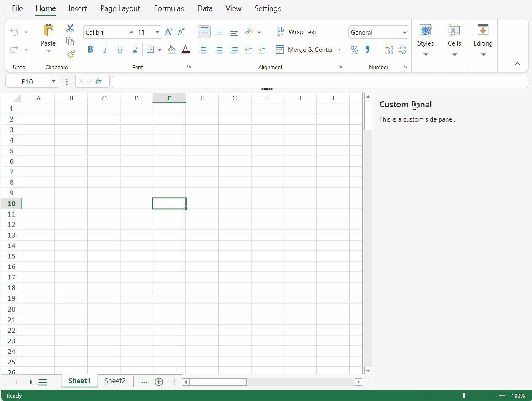Toggle Double Underline formatting
This screenshot has height=401, width=532.
click(135, 50)
